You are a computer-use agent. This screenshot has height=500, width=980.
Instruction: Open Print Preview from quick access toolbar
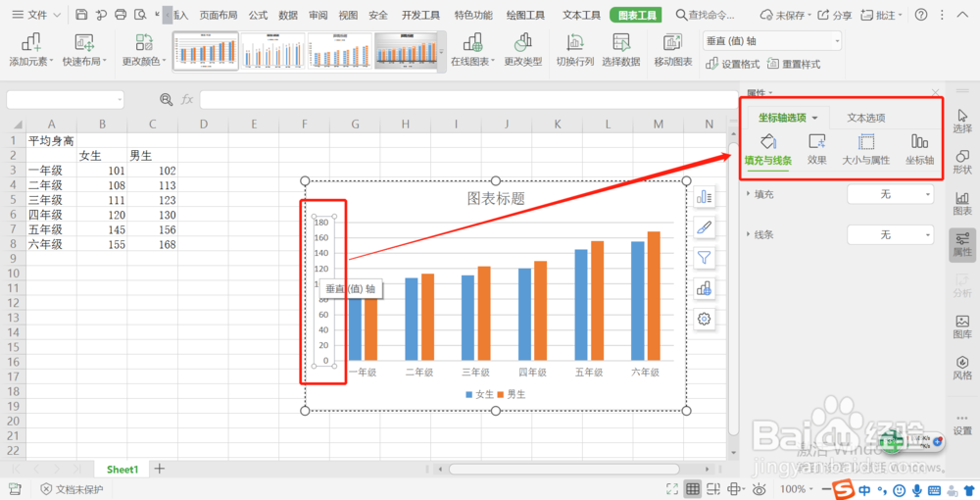[140, 15]
